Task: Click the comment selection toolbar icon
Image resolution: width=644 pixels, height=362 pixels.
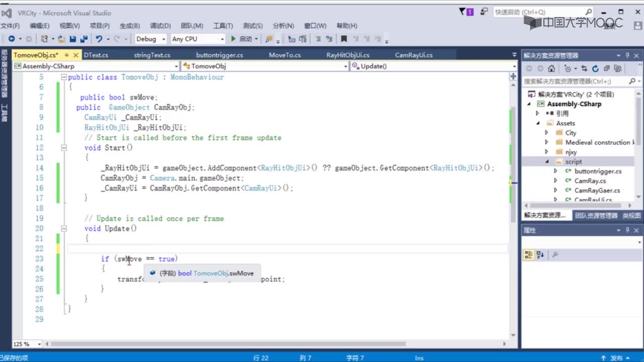Action: pos(318,39)
